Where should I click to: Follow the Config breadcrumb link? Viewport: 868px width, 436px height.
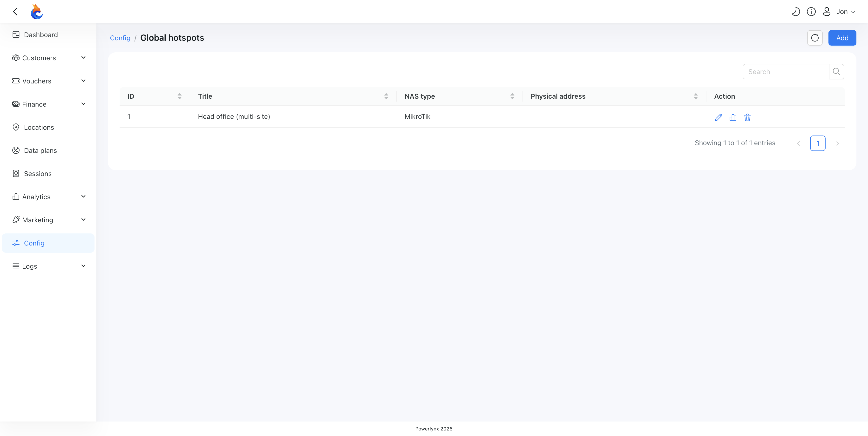[120, 38]
